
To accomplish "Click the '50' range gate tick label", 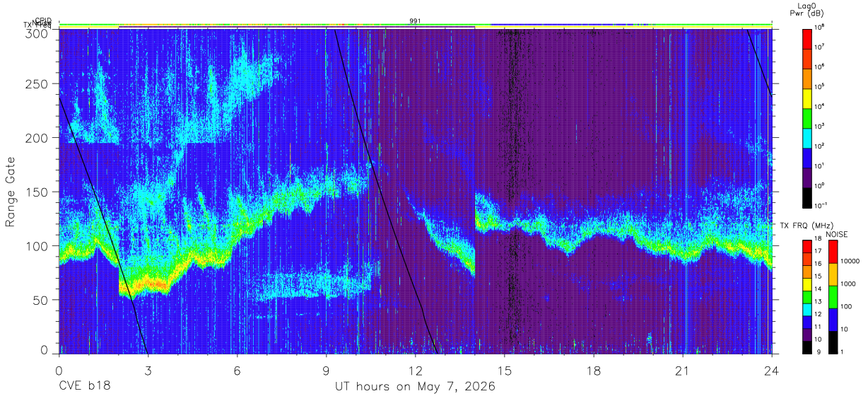I will pos(41,300).
